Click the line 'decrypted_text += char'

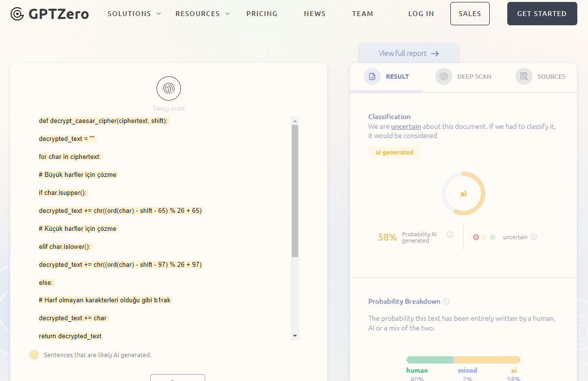coord(73,318)
